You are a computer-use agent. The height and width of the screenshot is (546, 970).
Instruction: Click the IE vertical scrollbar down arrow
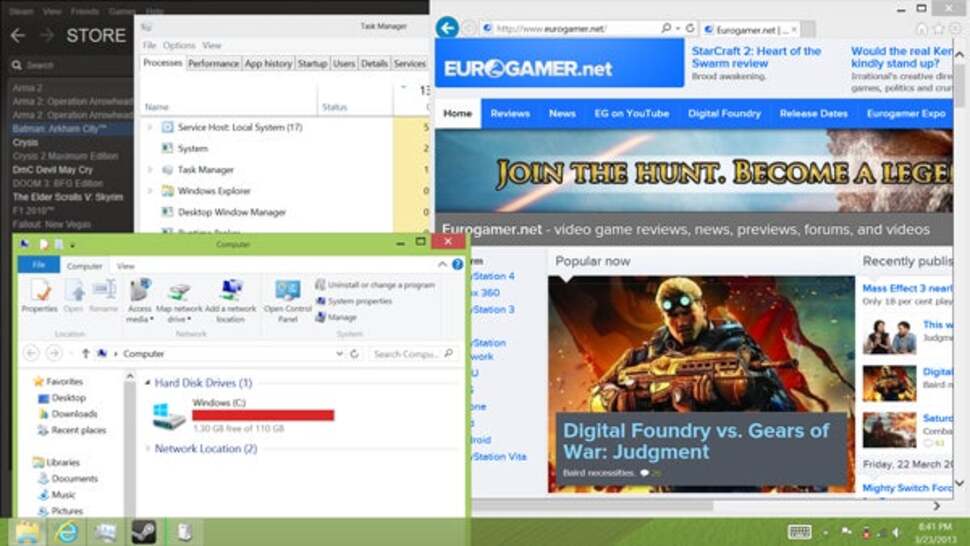click(959, 483)
